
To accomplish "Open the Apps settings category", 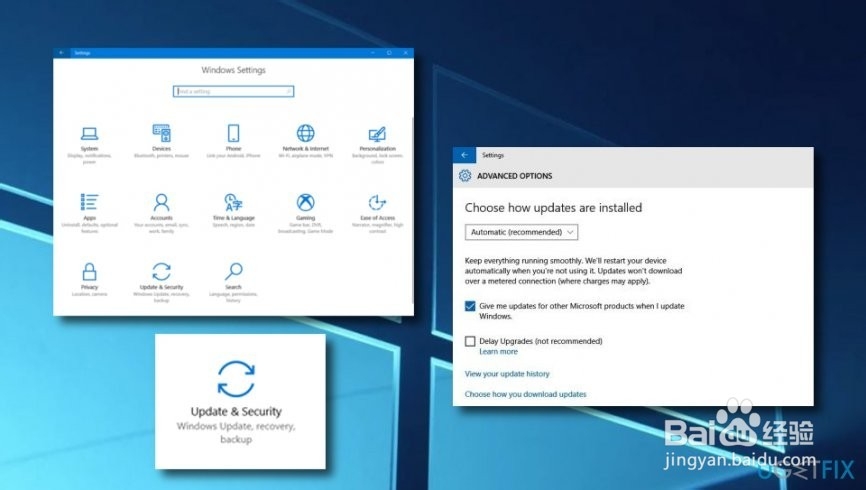I will [x=89, y=213].
